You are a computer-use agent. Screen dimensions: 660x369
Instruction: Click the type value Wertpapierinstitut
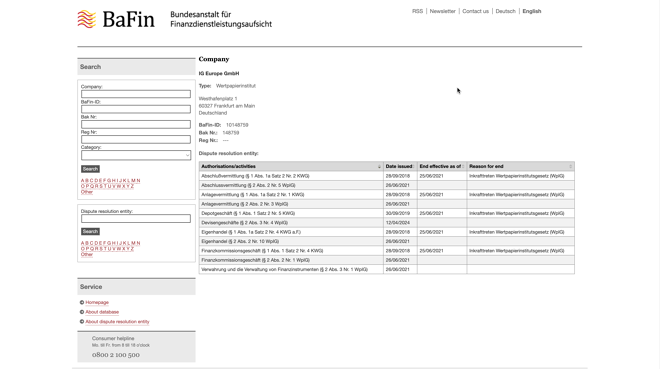[236, 86]
